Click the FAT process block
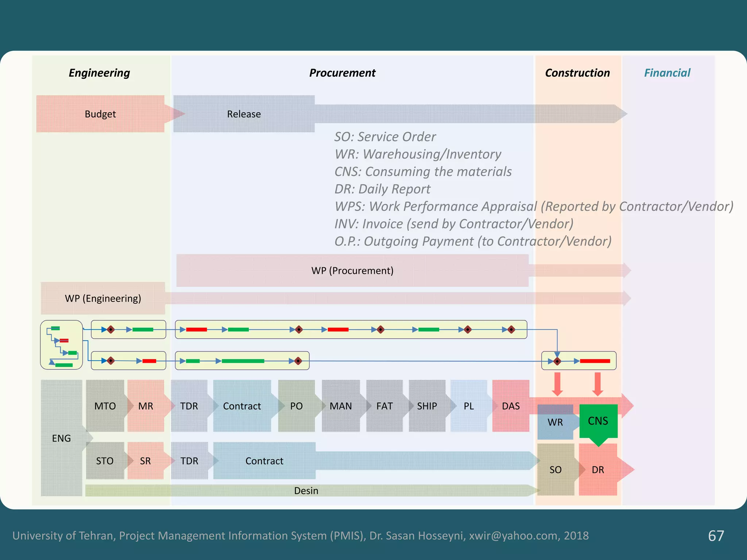 click(x=384, y=406)
